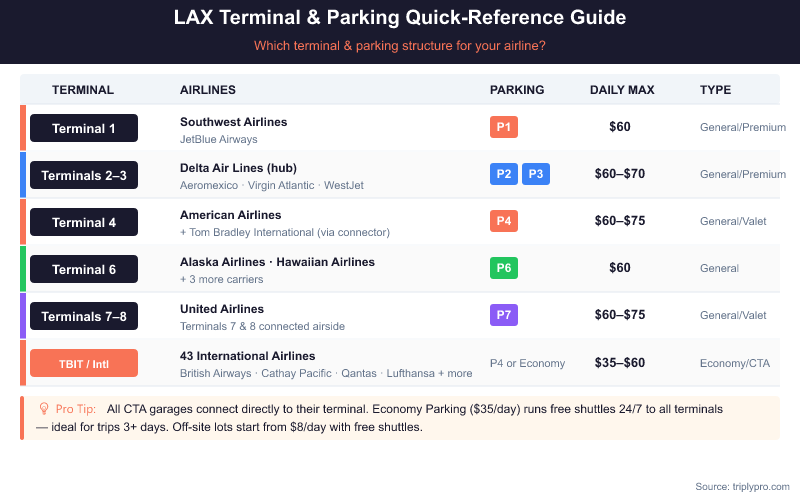Click the purple P7 parking badge
This screenshot has width=800, height=500.
tap(504, 316)
